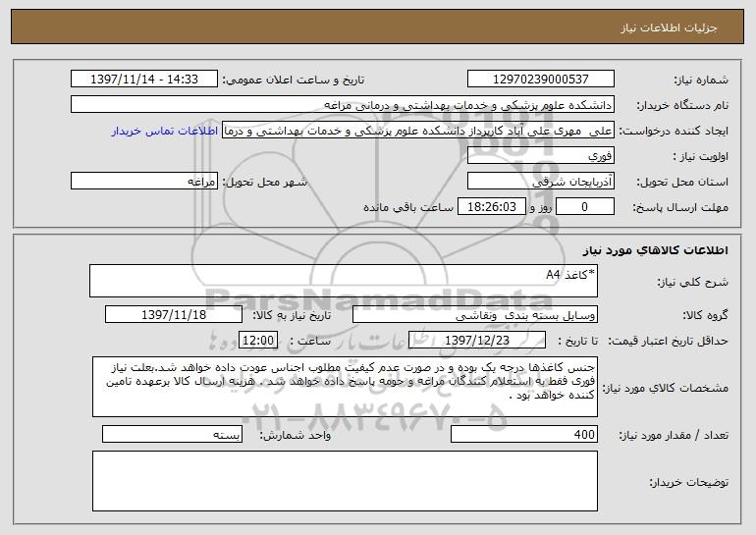Click the label تعداد / مقدار مورد نیاز

tap(674, 435)
